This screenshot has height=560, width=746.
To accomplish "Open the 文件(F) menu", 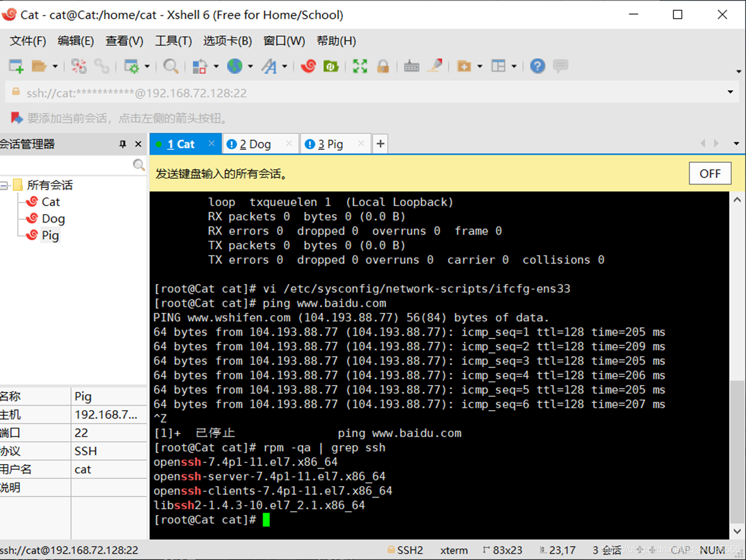I will (28, 41).
